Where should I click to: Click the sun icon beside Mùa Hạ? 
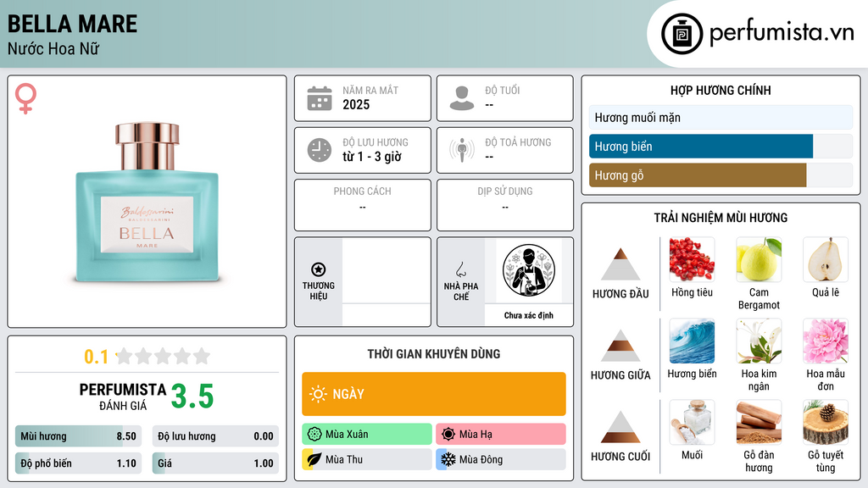click(x=448, y=435)
